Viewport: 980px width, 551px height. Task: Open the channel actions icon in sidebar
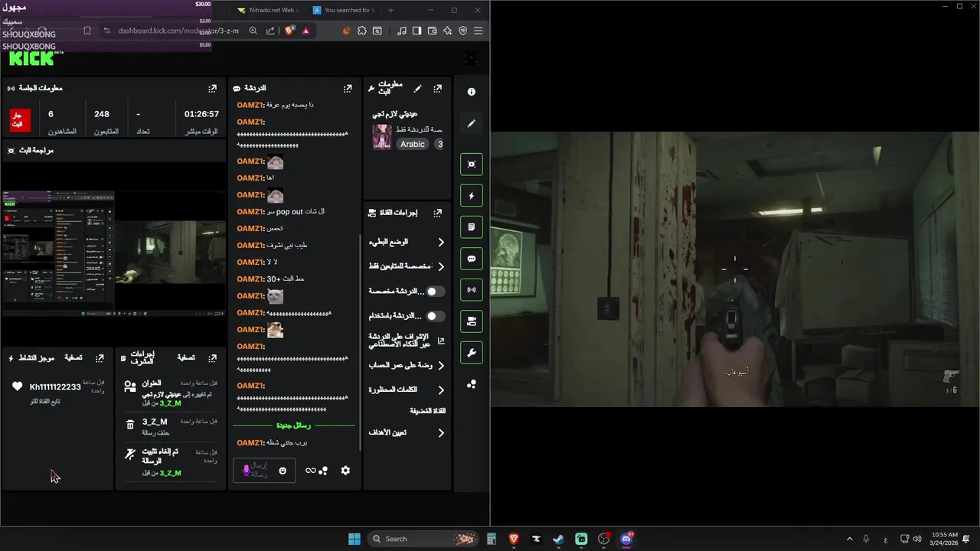coord(472,321)
